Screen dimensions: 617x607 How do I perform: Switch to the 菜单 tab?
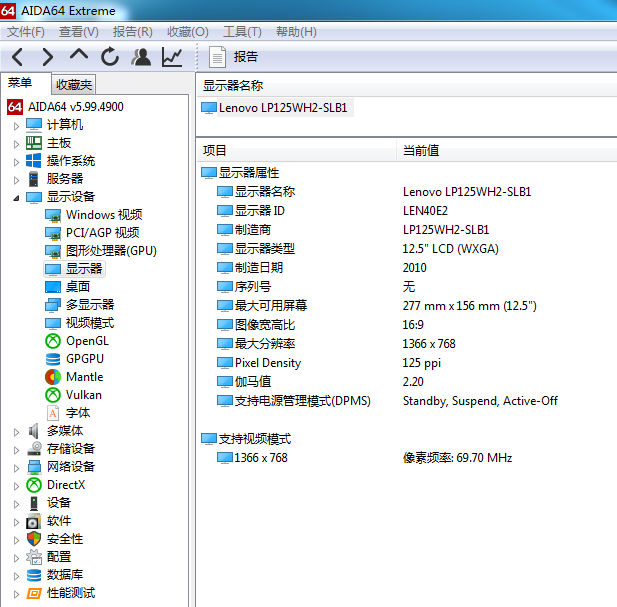click(x=20, y=83)
